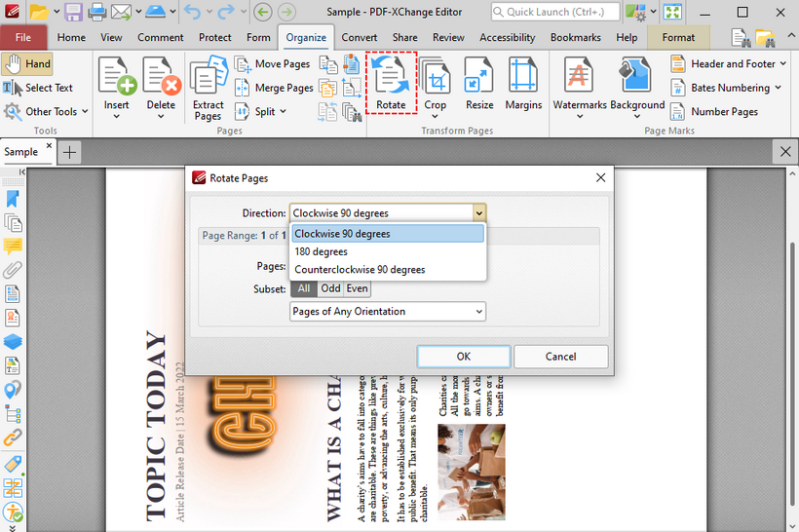Screen dimensions: 799x532
Task: Click the Redo arrow icon
Action: coord(226,12)
